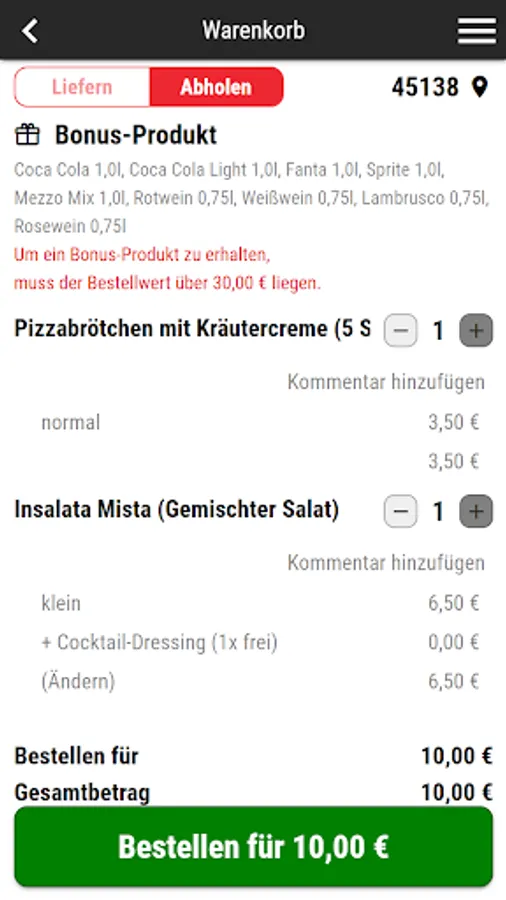
Task: Select the Abholen pickup option
Action: [216, 87]
